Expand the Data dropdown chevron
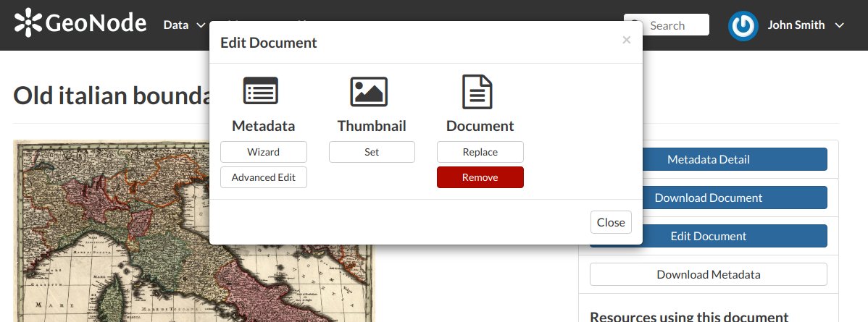 pos(201,25)
